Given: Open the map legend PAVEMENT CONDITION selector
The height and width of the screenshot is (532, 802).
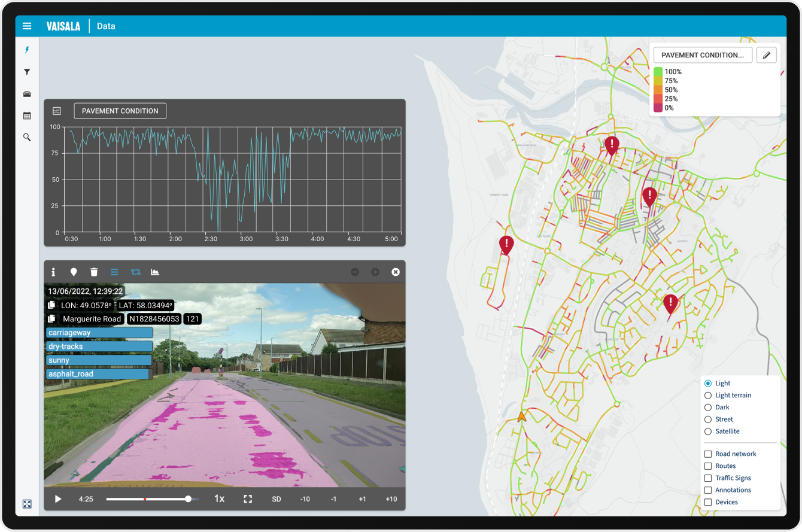Looking at the screenshot, I should coord(703,55).
